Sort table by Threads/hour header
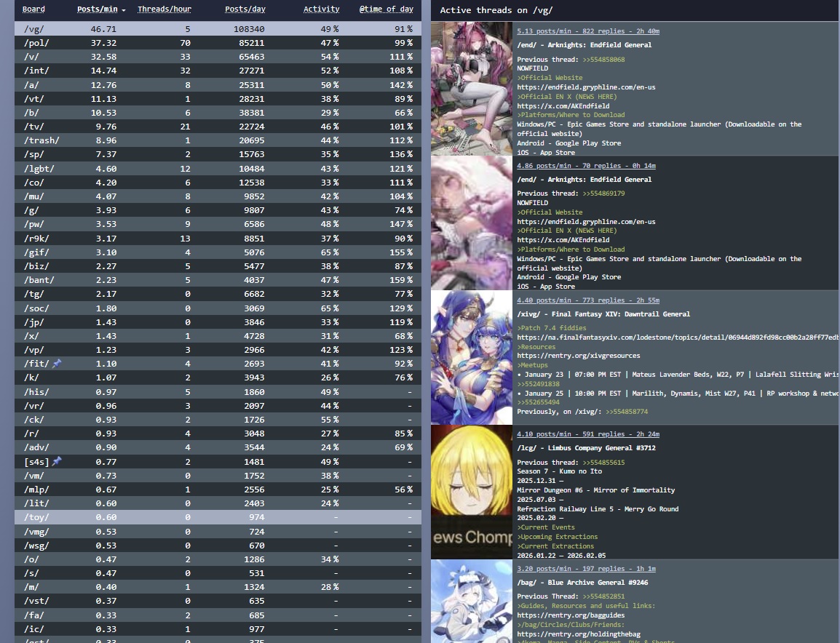Image resolution: width=840 pixels, height=643 pixels. coord(165,9)
